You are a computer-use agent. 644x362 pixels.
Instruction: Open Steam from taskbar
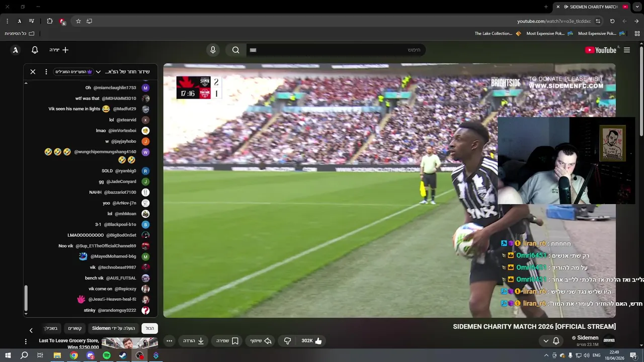point(123,355)
